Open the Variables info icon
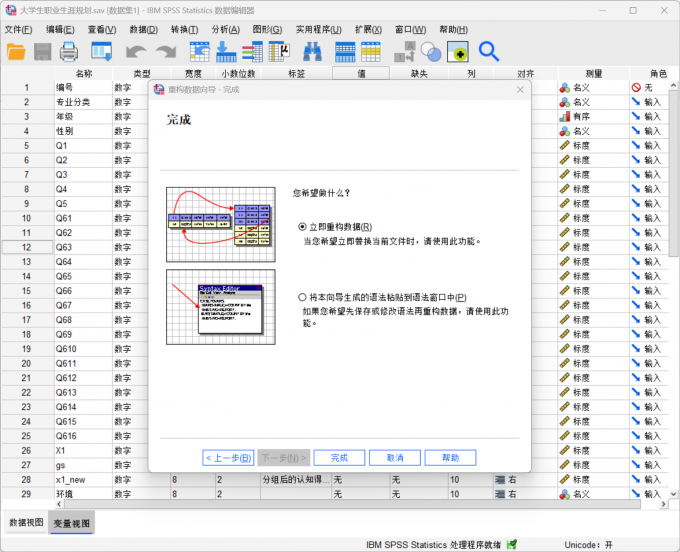 coord(252,52)
